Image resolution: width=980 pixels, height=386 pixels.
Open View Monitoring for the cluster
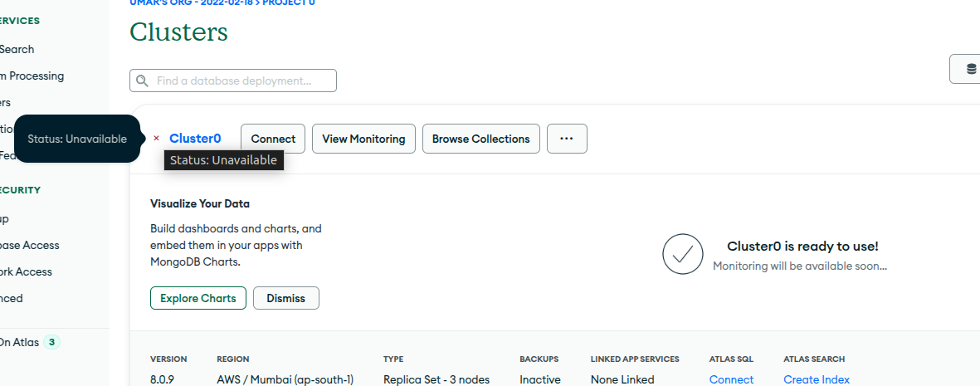pyautogui.click(x=363, y=139)
